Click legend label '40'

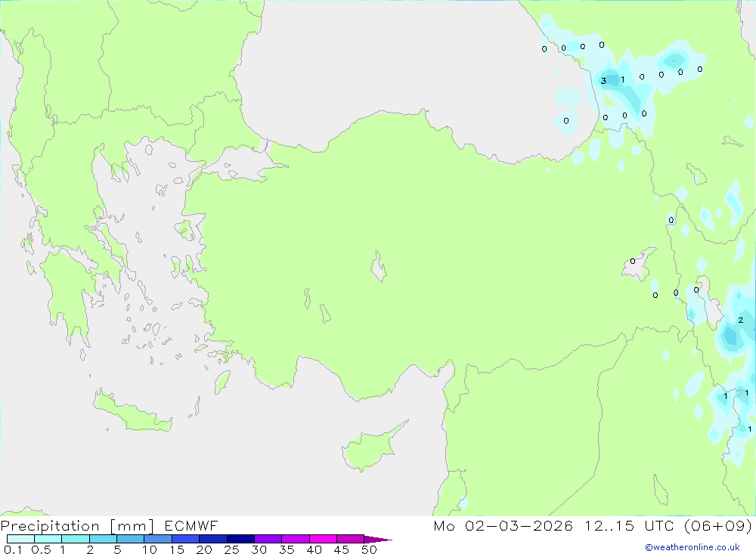click(x=314, y=549)
